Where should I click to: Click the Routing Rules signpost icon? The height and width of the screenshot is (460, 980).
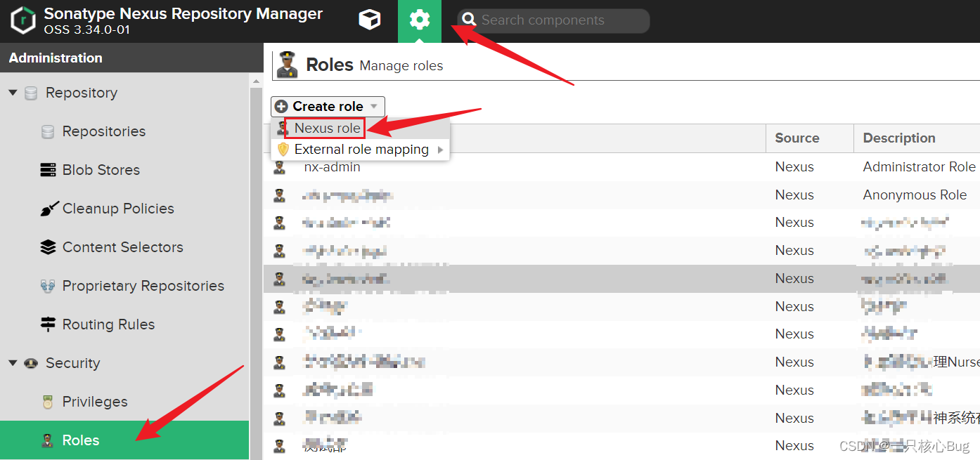(48, 324)
